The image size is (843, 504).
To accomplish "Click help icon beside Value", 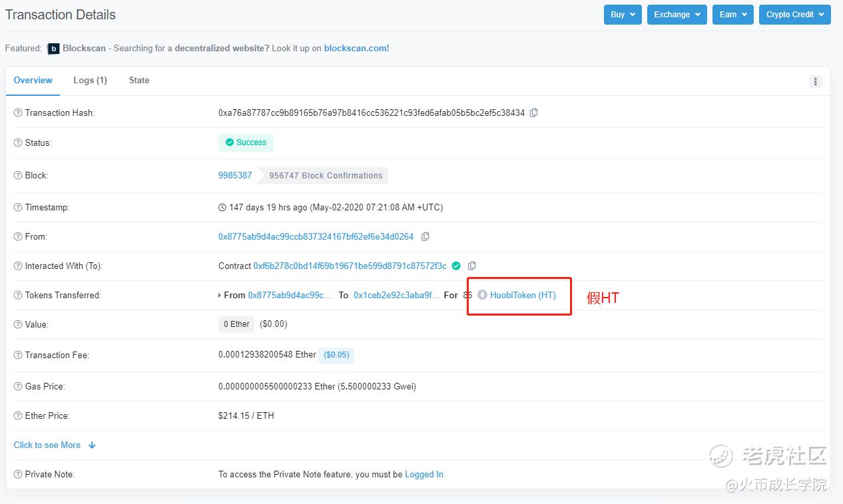I will [18, 324].
